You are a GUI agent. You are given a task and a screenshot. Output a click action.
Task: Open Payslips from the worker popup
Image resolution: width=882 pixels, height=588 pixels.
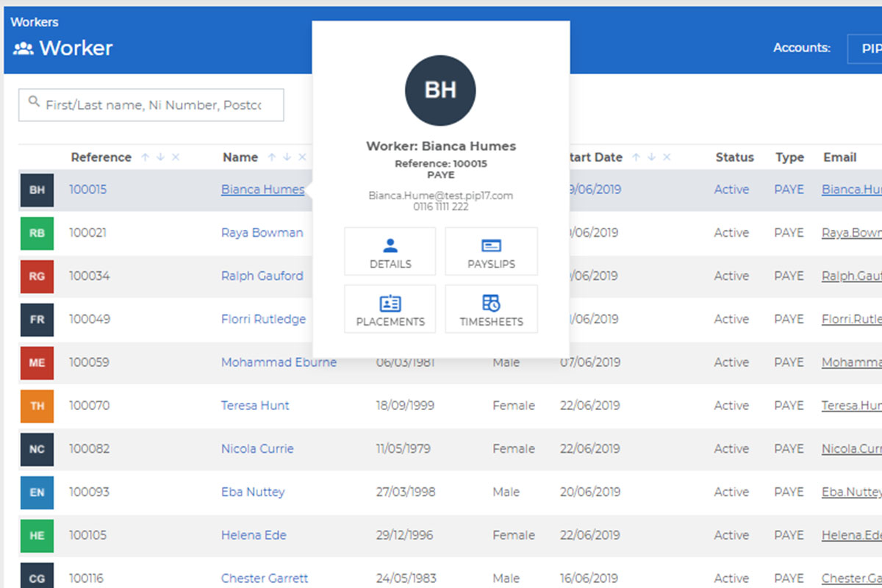(491, 251)
